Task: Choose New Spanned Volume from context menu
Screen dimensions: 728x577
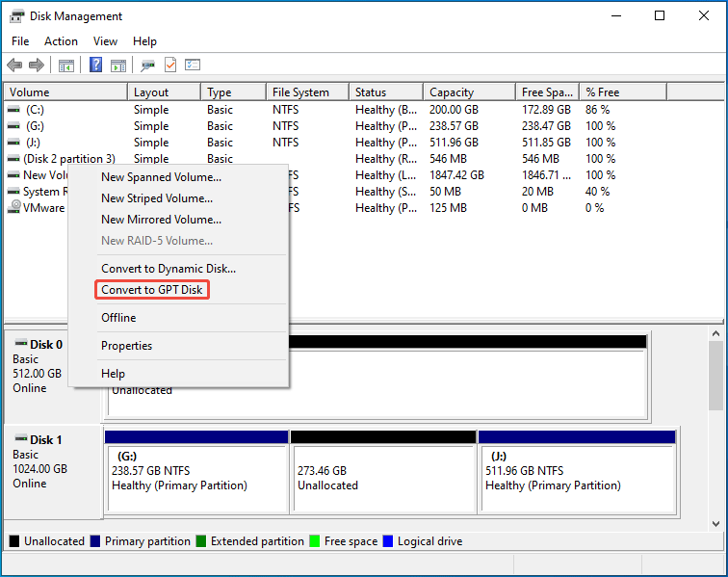Action: coord(178,177)
